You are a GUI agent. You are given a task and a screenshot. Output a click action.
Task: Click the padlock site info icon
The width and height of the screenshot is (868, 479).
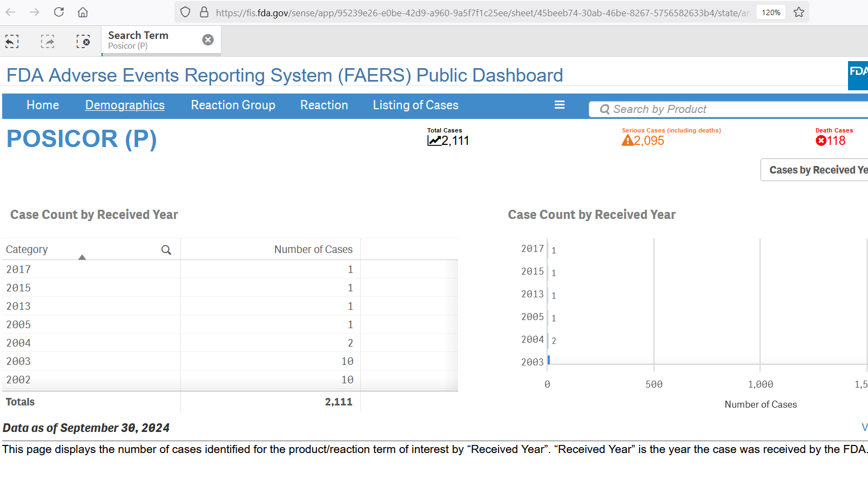[x=204, y=12]
